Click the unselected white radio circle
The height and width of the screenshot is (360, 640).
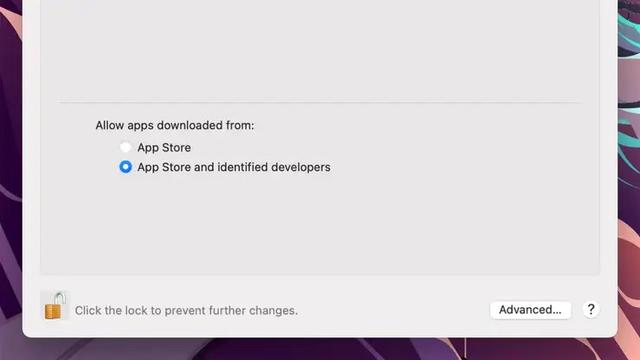click(x=126, y=147)
